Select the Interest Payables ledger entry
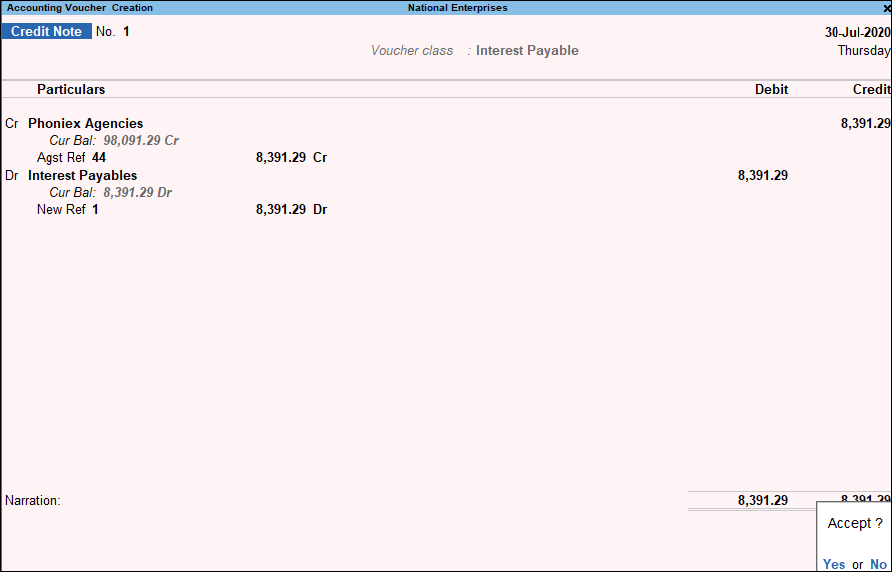The height and width of the screenshot is (572, 892). pyautogui.click(x=82, y=175)
